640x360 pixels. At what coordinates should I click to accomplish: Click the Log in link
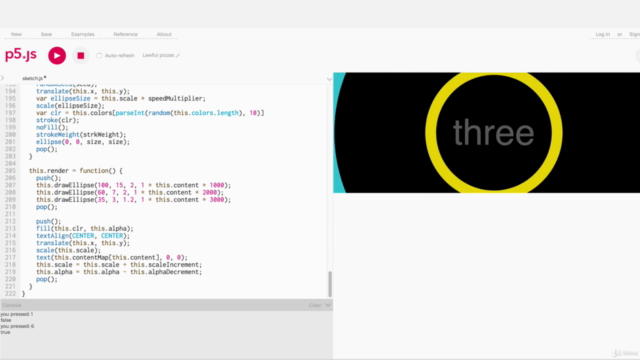[x=602, y=34]
